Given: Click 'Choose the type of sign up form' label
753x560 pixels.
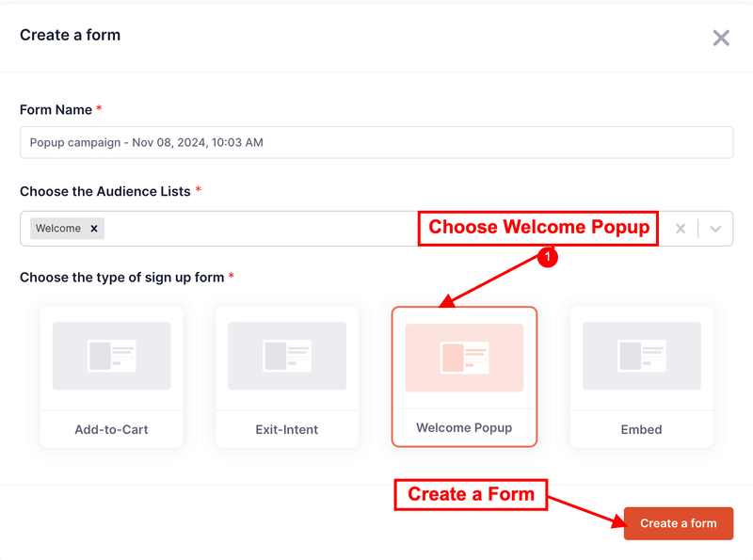Looking at the screenshot, I should 122,278.
